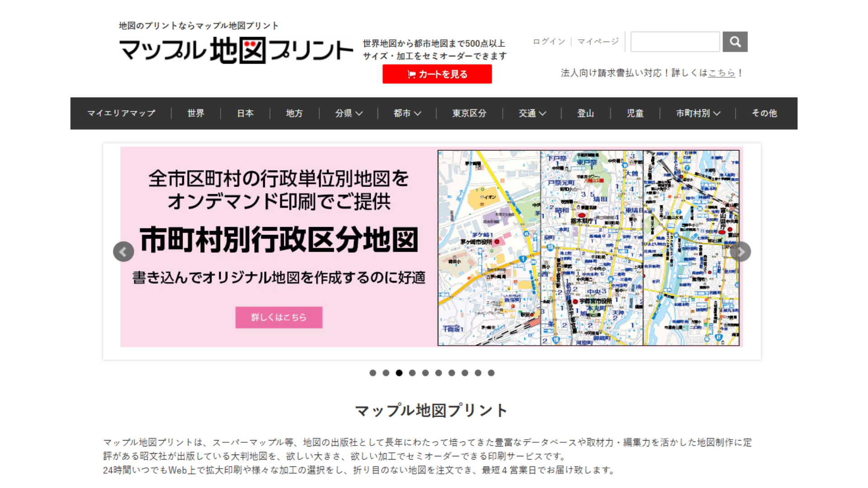868x488 pixels.
Task: Click the left carousel arrow
Action: pos(123,252)
